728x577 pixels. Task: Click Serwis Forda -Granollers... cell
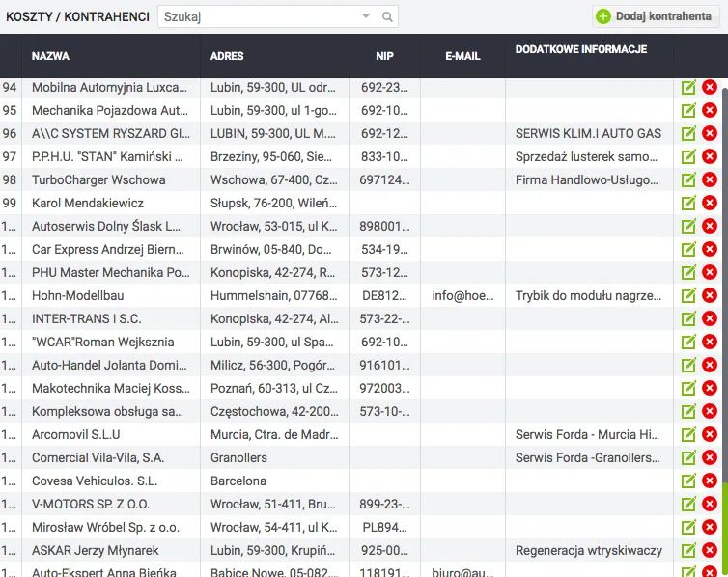tap(589, 457)
